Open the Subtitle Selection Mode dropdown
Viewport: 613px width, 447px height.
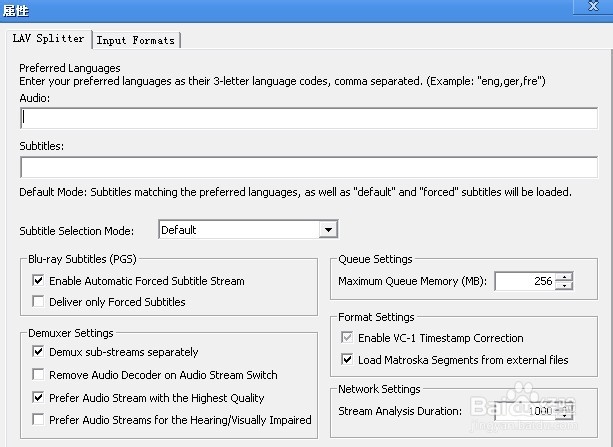[328, 230]
